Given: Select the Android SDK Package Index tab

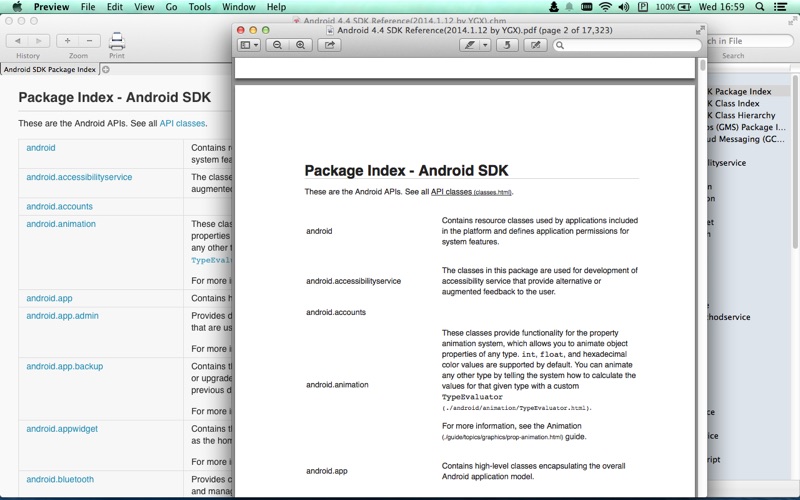Looking at the screenshot, I should (x=49, y=69).
